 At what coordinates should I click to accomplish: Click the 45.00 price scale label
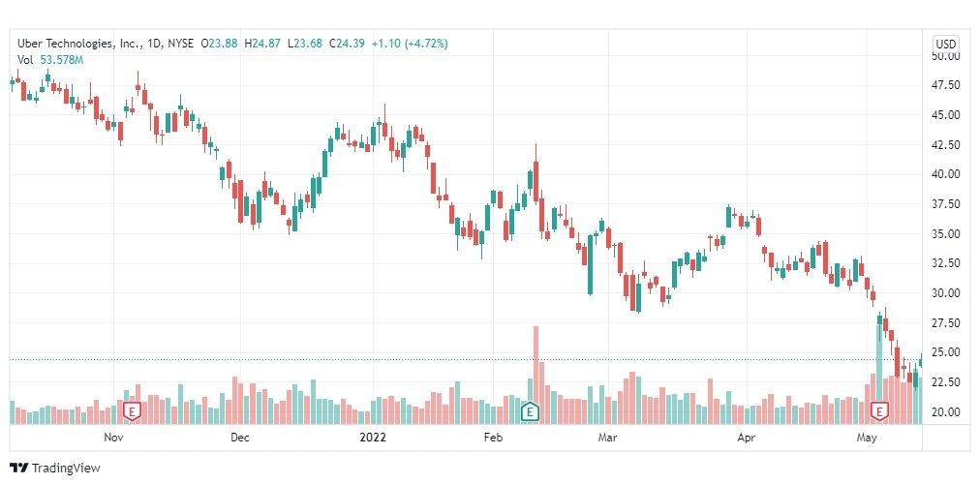pyautogui.click(x=946, y=115)
